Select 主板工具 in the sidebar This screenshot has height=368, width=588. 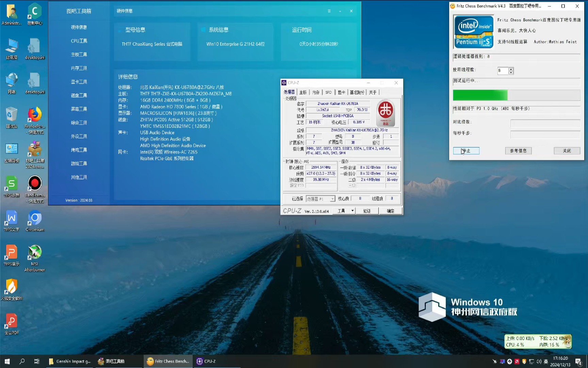coord(79,55)
